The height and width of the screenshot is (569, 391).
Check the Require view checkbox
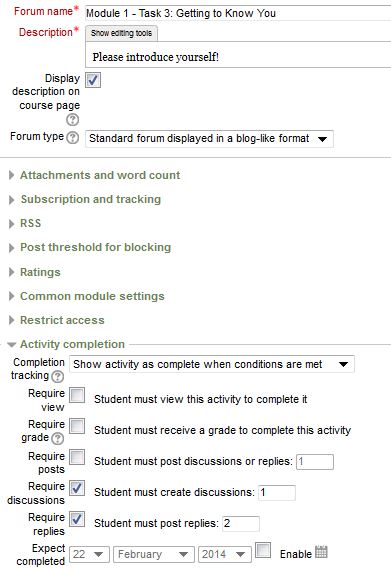(x=77, y=395)
